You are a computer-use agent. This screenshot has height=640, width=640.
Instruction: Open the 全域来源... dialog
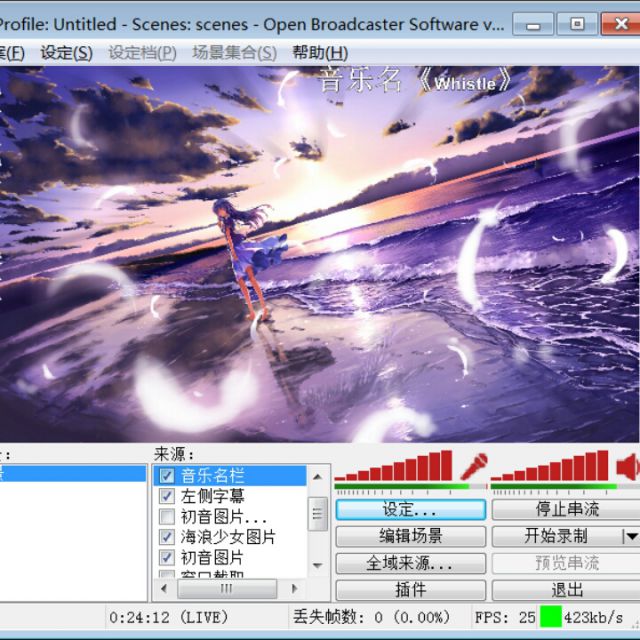(411, 563)
